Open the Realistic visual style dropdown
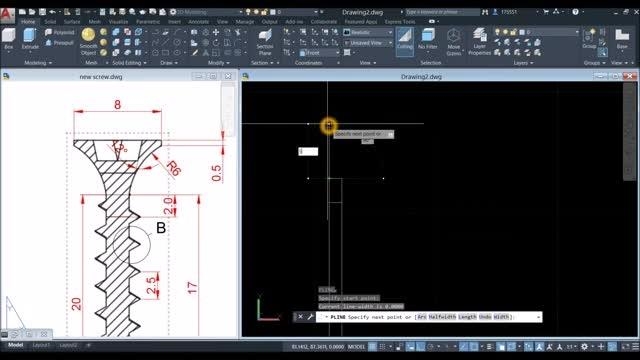 [x=368, y=32]
